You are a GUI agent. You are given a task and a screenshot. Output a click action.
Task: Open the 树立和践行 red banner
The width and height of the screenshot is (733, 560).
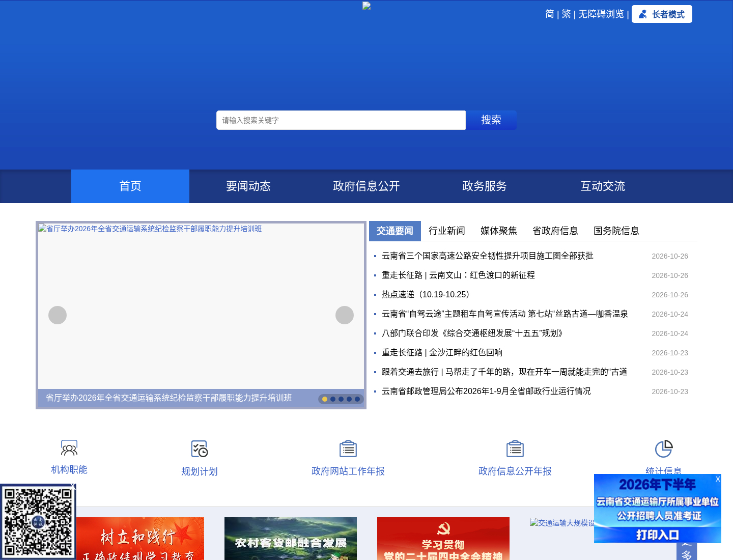[x=140, y=539]
